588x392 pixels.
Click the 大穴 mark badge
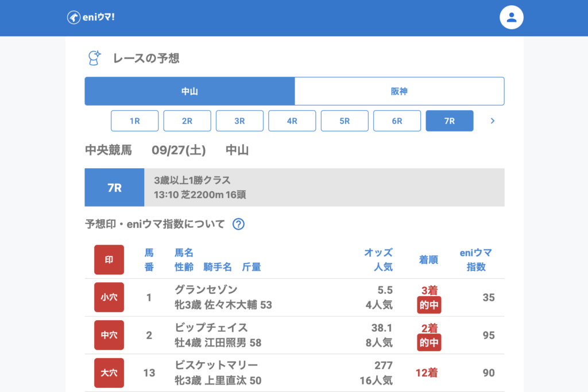click(x=109, y=373)
